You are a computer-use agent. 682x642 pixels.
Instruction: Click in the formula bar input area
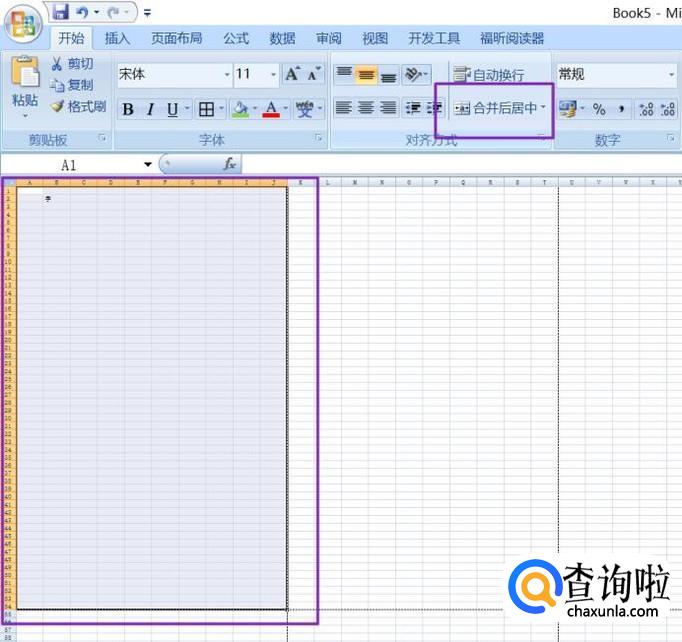(x=461, y=165)
